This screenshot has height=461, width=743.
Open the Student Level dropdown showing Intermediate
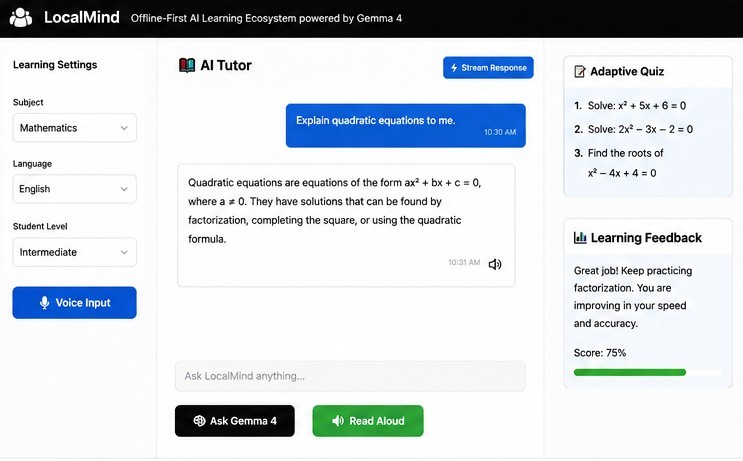point(74,252)
